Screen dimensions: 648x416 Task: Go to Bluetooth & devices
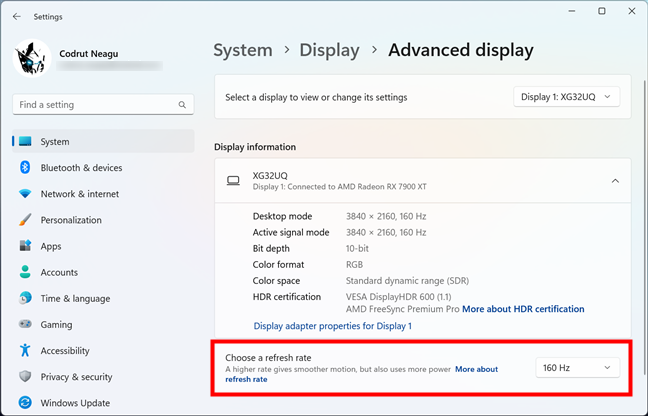pos(103,168)
